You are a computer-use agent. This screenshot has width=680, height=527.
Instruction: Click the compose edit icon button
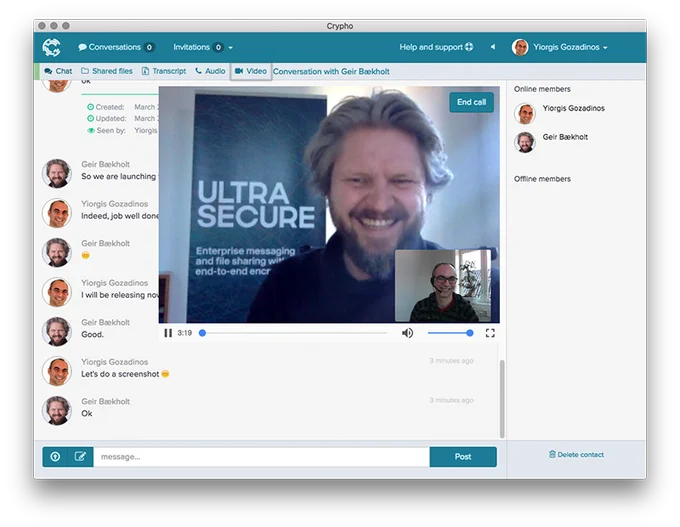click(81, 457)
